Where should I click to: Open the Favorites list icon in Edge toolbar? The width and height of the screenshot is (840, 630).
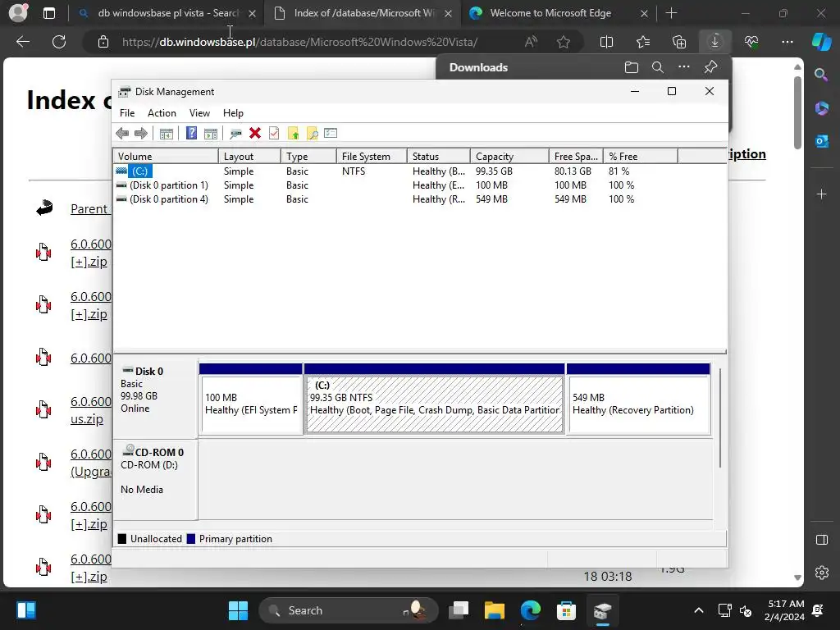(x=643, y=42)
